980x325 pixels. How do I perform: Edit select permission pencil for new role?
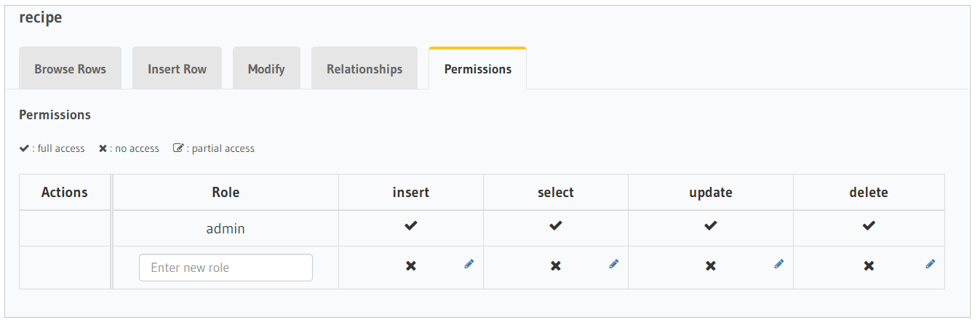click(x=613, y=265)
